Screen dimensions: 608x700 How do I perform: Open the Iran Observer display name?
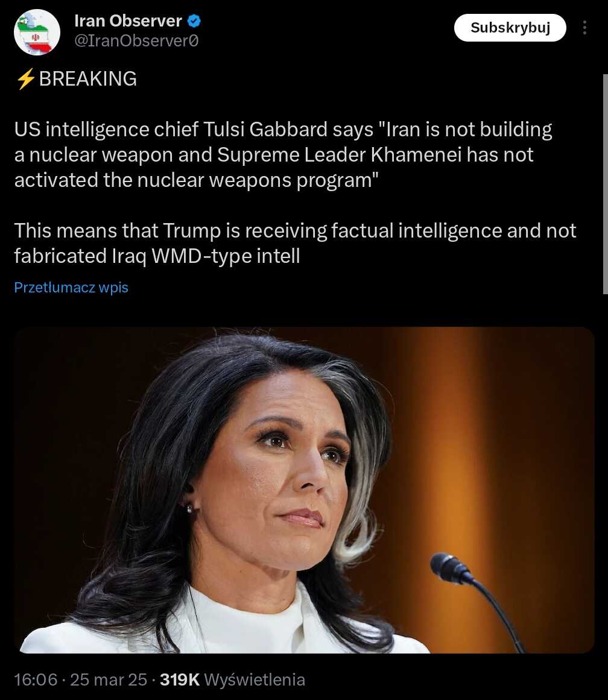click(x=128, y=21)
